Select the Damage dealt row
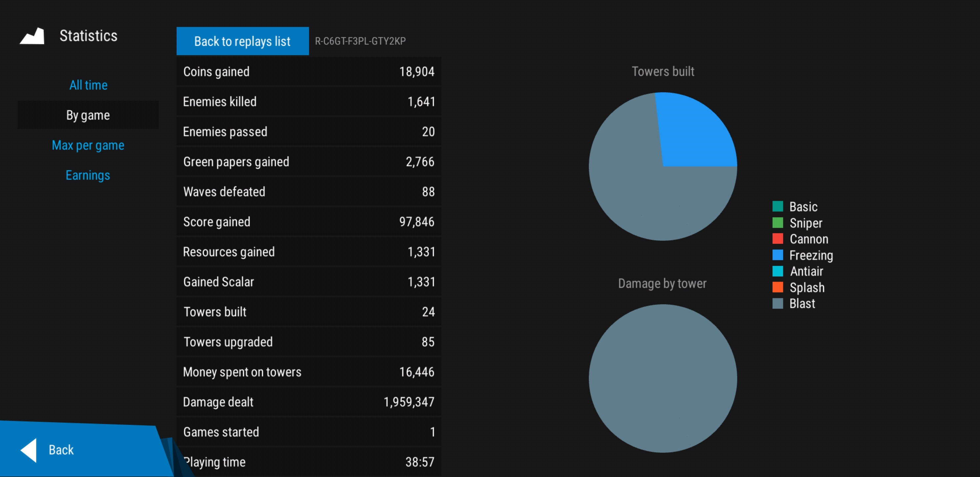This screenshot has height=477, width=980. (x=309, y=402)
